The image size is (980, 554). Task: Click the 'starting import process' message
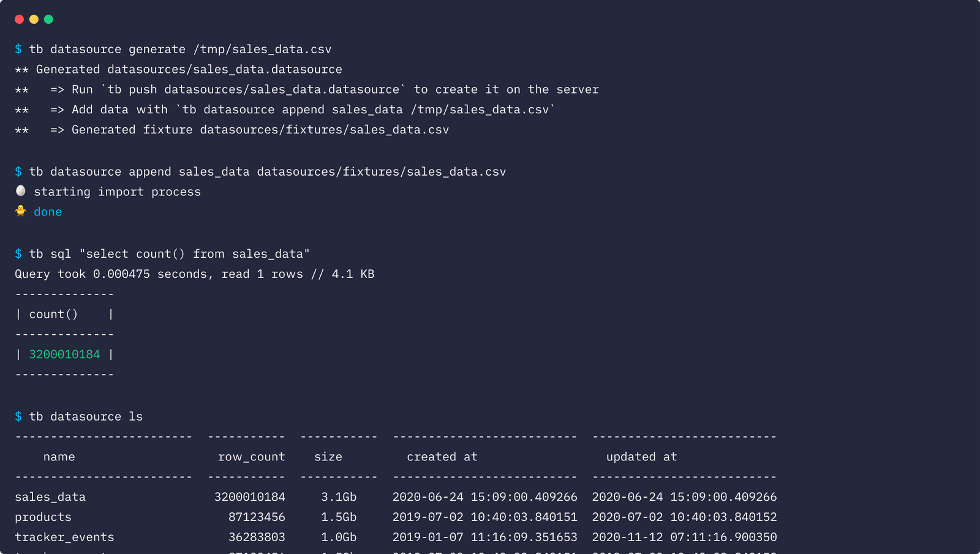coord(117,192)
